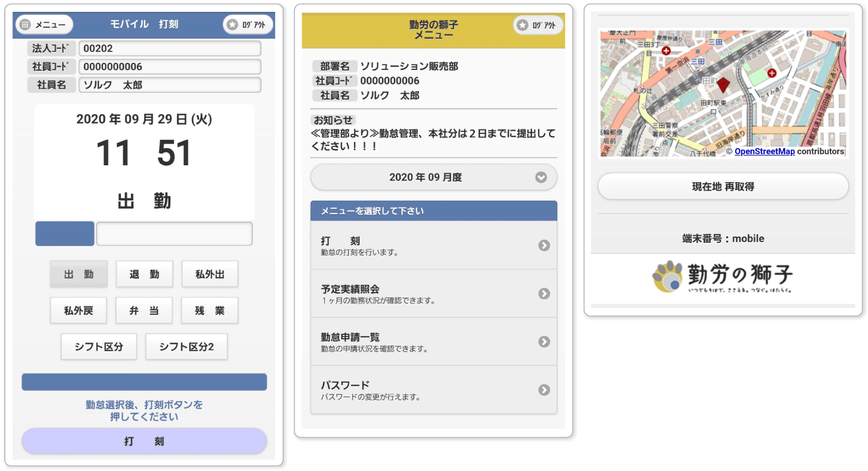Click the arrow icon in 打刻 row
The image size is (868, 471).
(544, 246)
